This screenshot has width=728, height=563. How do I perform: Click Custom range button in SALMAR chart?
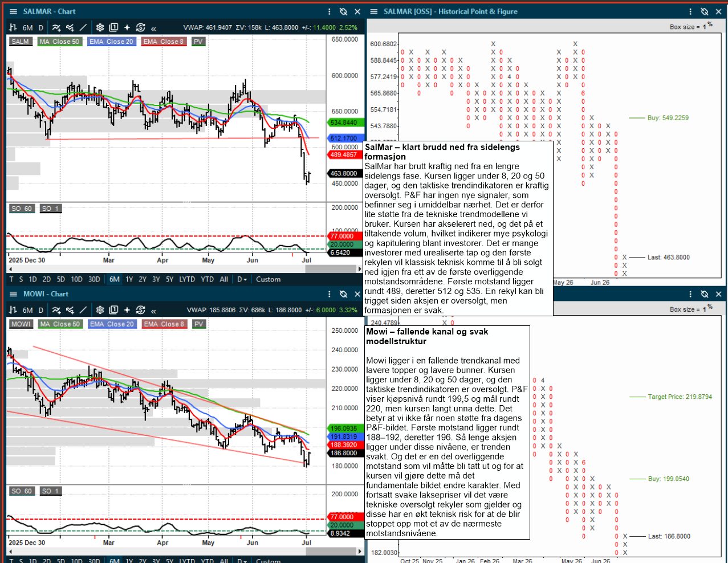coord(269,279)
